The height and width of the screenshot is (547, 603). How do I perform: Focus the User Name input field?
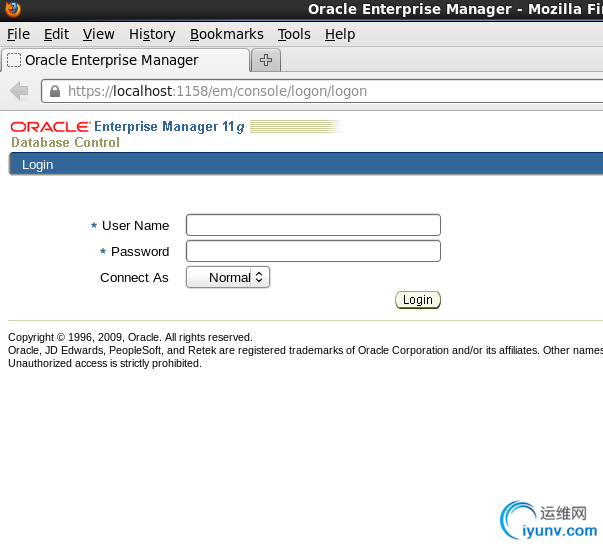(313, 225)
